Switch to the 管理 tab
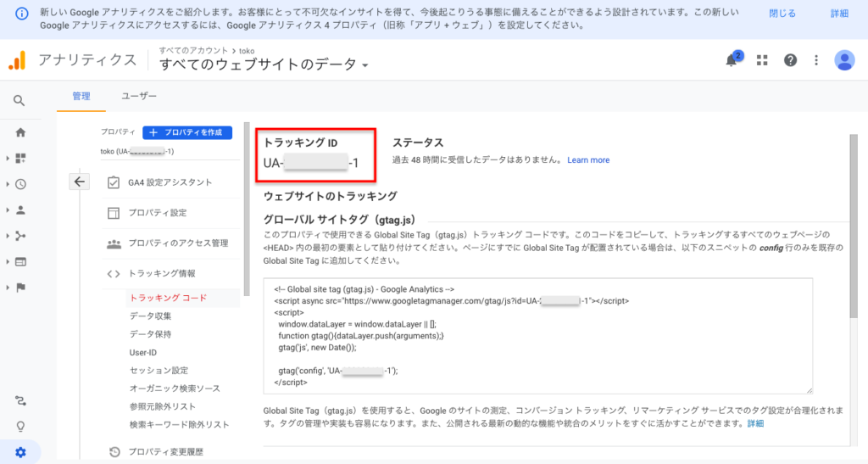The image size is (868, 464). click(81, 97)
